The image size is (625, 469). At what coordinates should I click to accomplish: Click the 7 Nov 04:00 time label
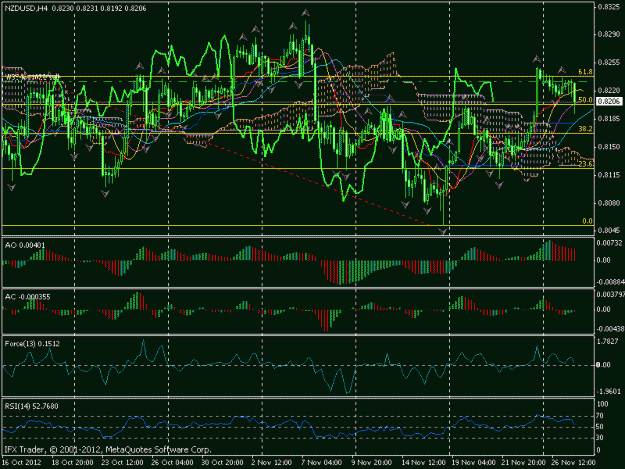(x=321, y=463)
